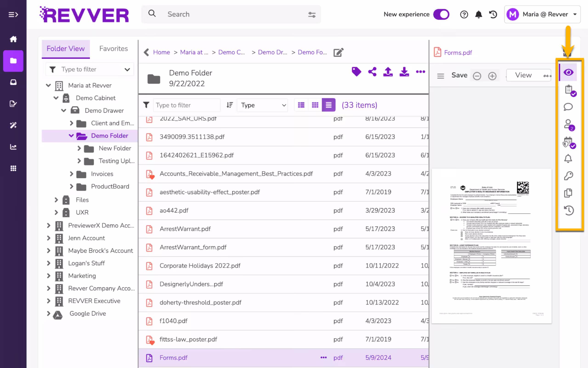
Task: Collapse the Demo Cabinet tree node
Action: 56,98
